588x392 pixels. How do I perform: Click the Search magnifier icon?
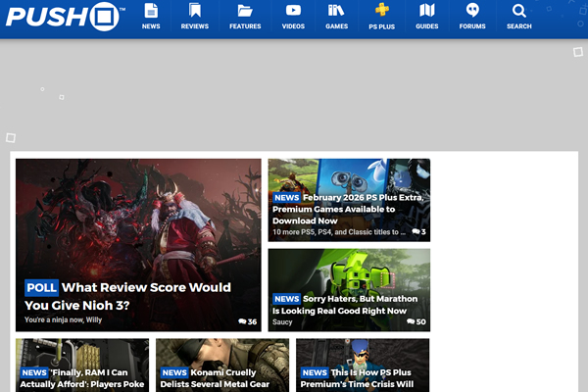[518, 11]
